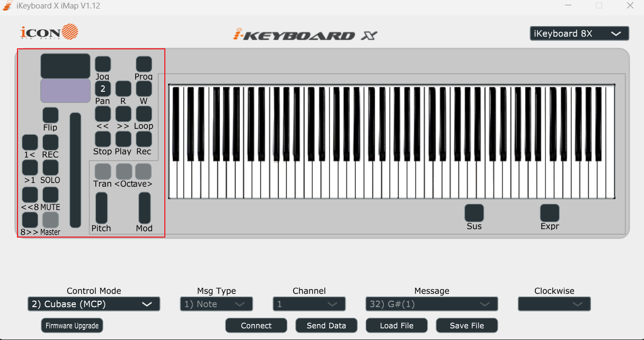Select the transport Rec button beside Play
The image size is (644, 340).
144,139
